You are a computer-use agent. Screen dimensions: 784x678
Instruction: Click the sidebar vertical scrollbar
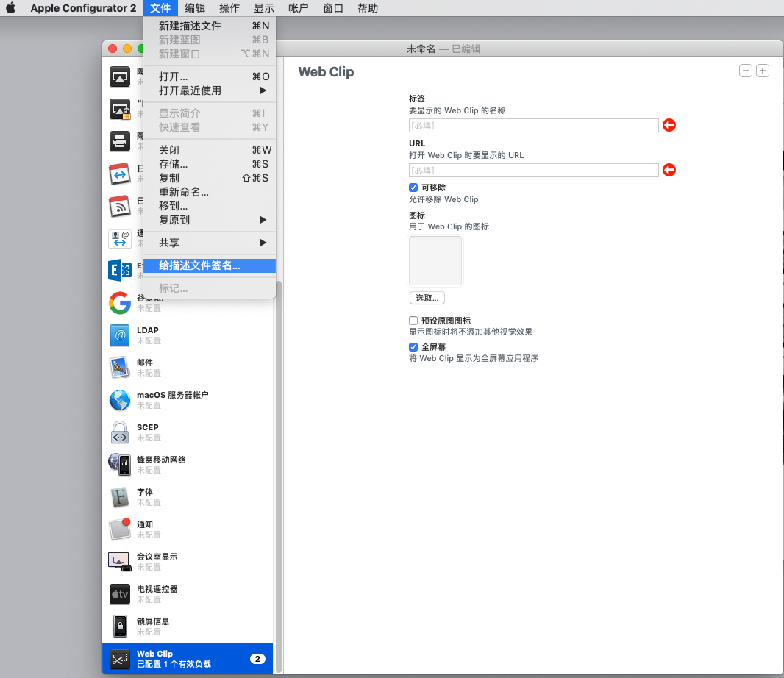[x=279, y=477]
